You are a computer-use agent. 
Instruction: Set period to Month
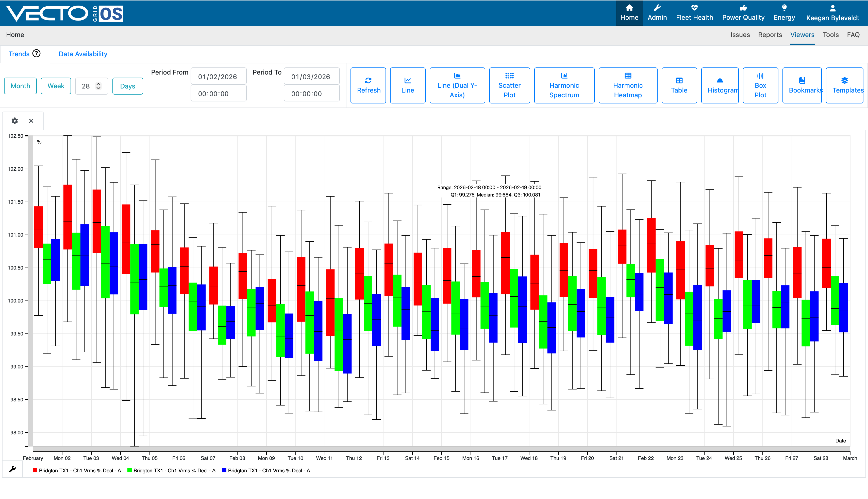point(20,86)
